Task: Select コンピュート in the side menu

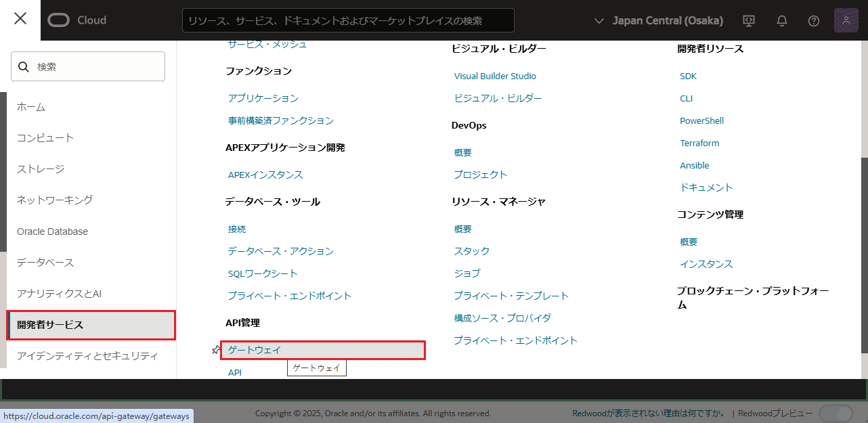Action: [45, 138]
